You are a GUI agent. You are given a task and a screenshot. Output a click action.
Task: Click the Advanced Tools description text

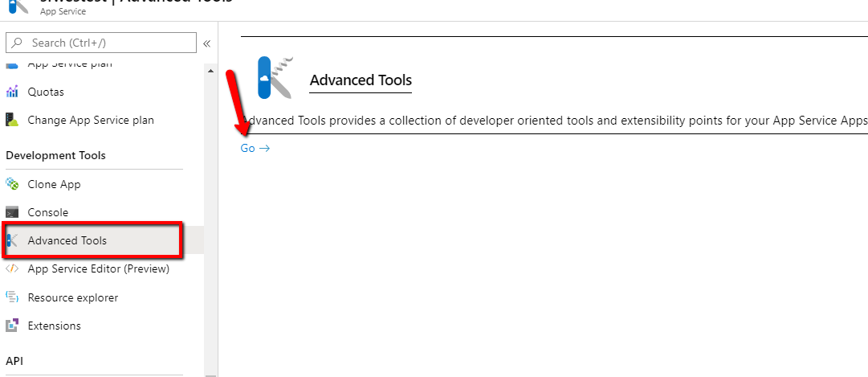[554, 121]
